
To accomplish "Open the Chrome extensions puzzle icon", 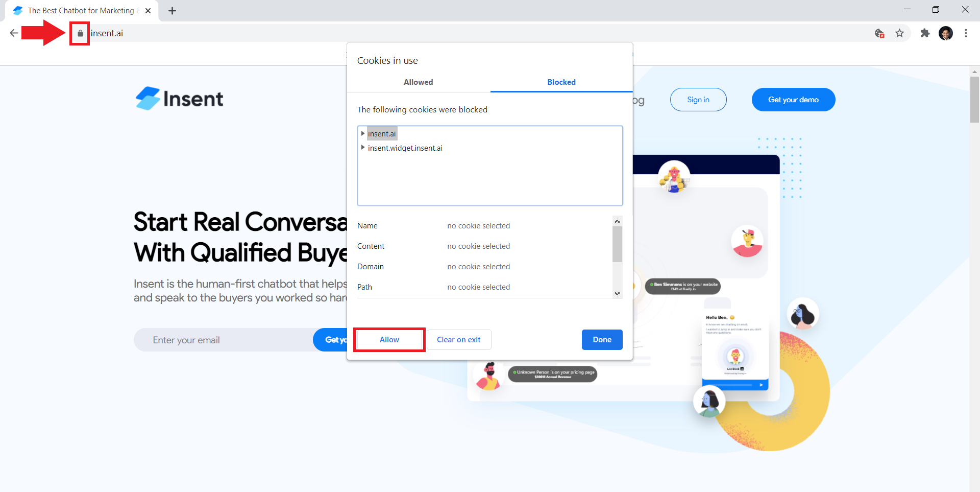I will [925, 33].
